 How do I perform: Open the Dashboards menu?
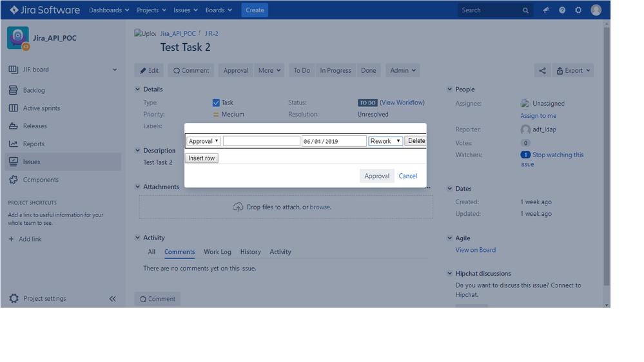pyautogui.click(x=109, y=10)
